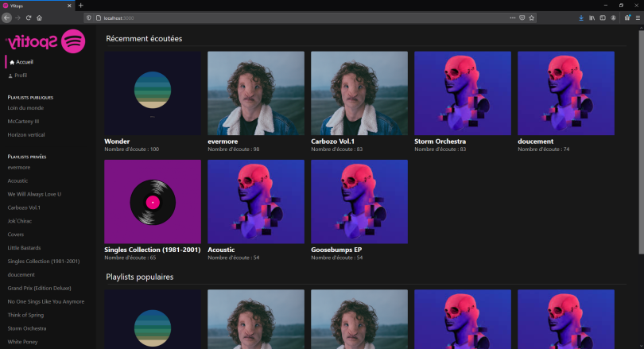Open the Profil page
Image resolution: width=644 pixels, height=349 pixels.
click(17, 76)
